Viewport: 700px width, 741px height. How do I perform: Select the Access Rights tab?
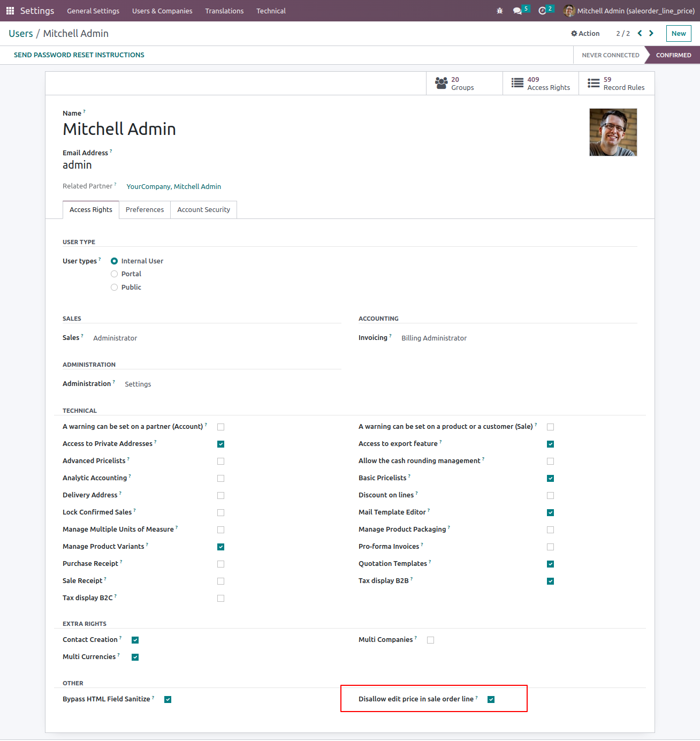click(91, 210)
